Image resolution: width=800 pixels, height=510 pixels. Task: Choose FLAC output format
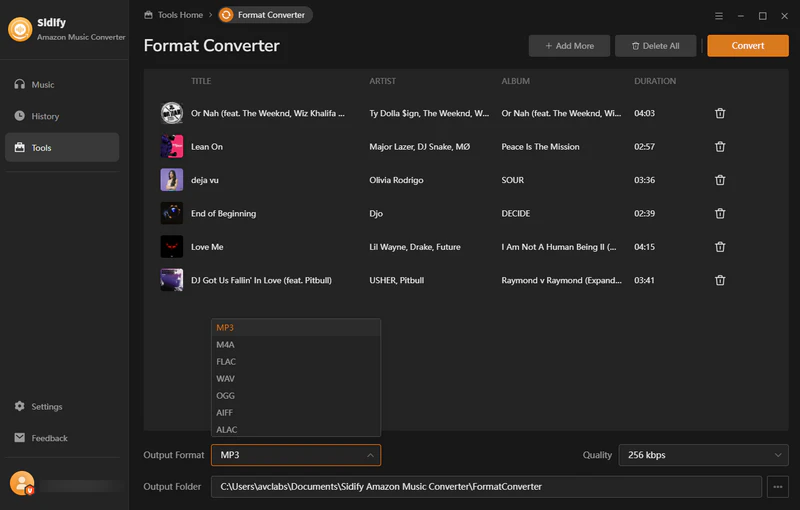[x=296, y=362]
